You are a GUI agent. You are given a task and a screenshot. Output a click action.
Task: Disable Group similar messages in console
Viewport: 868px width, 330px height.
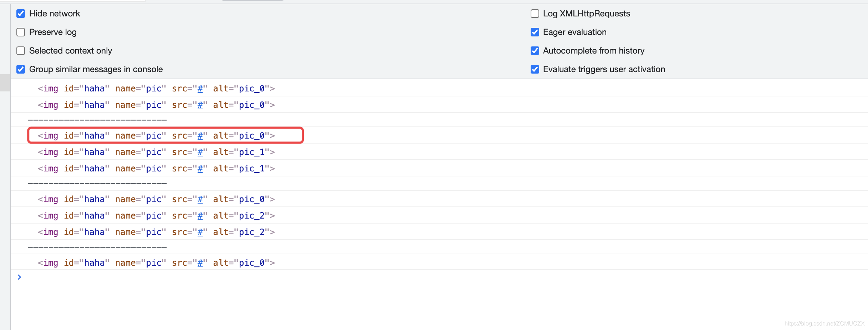21,69
